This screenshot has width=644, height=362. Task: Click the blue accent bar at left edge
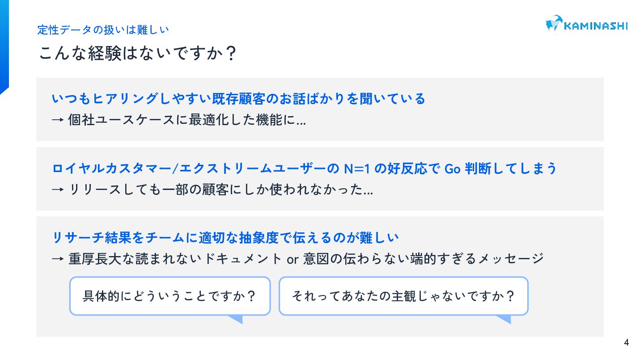click(4, 47)
